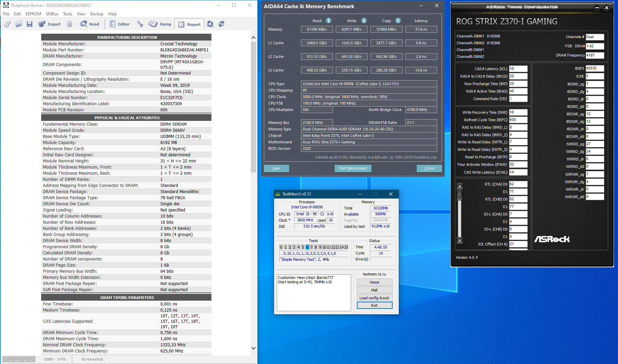Click the AIDA64 CPU Clock value field
Screen dimensions: 618x364
[x=369, y=97]
